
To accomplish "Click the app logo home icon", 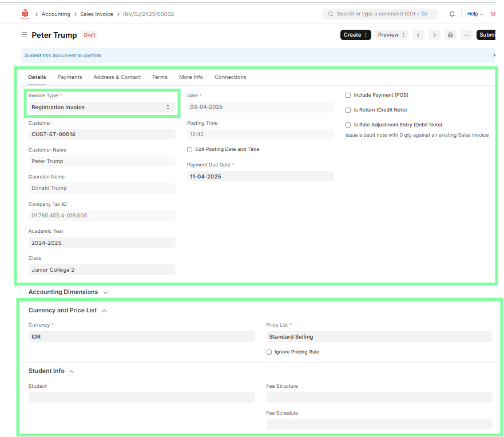I will pyautogui.click(x=25, y=14).
